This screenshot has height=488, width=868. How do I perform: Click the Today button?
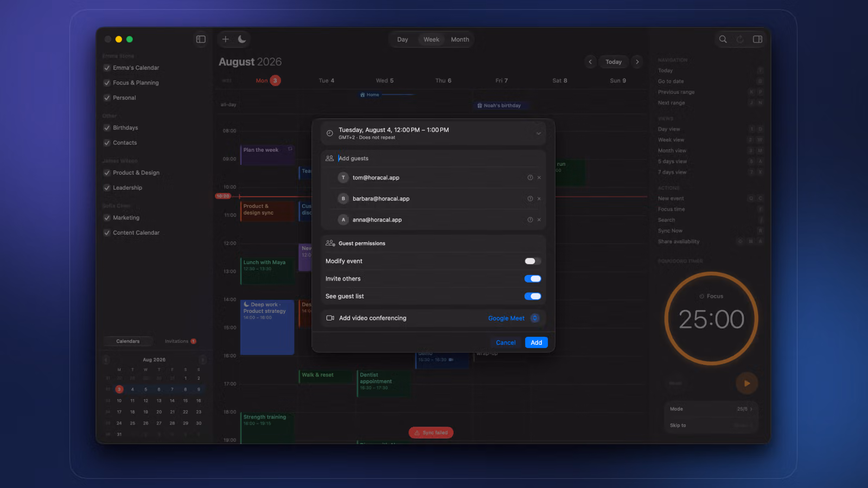pos(614,62)
